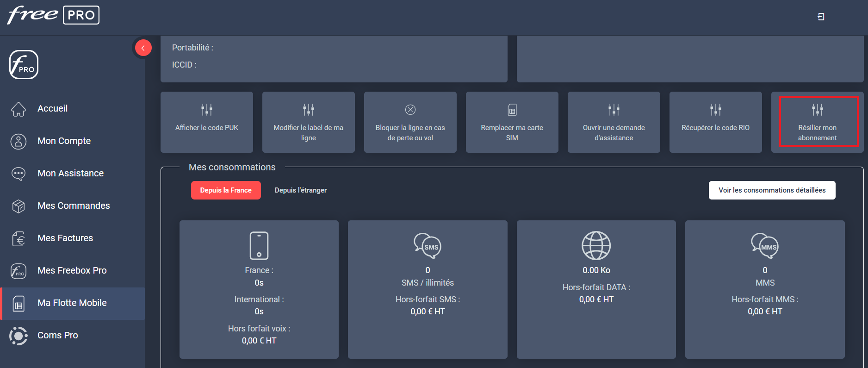Screen dimensions: 868x368
Task: Click the Free Pro logo in header
Action: pos(53,15)
